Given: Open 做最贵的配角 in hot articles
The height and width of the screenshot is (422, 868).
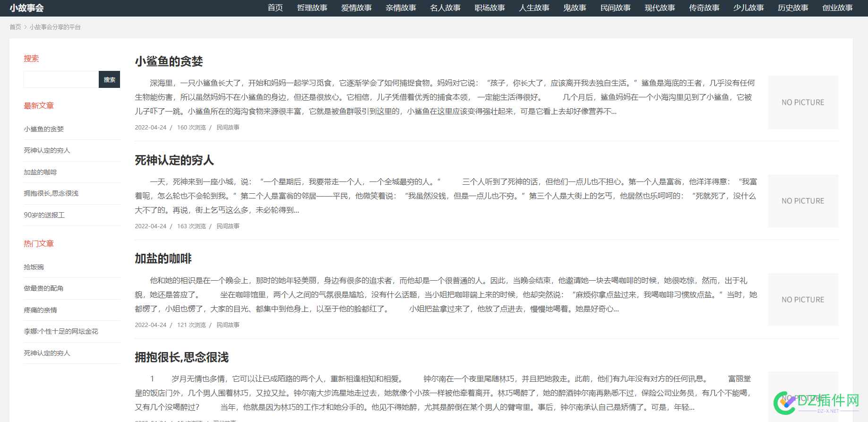Looking at the screenshot, I should 43,288.
